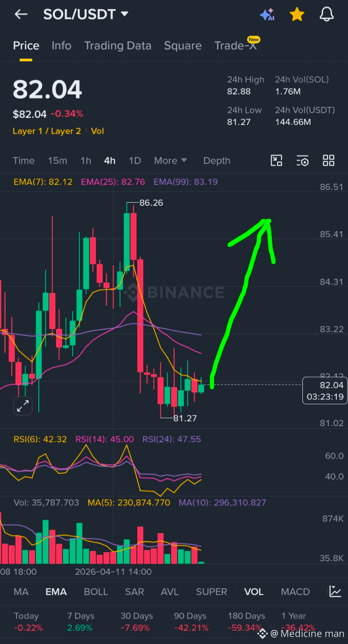Tap the 81.27 low price marker
Image resolution: width=348 pixels, height=644 pixels.
point(185,418)
